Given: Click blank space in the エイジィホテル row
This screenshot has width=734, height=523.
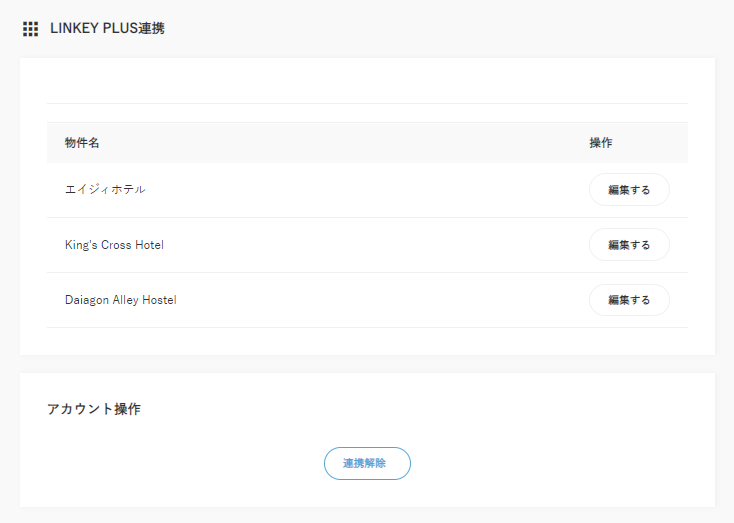Looking at the screenshot, I should (x=360, y=190).
